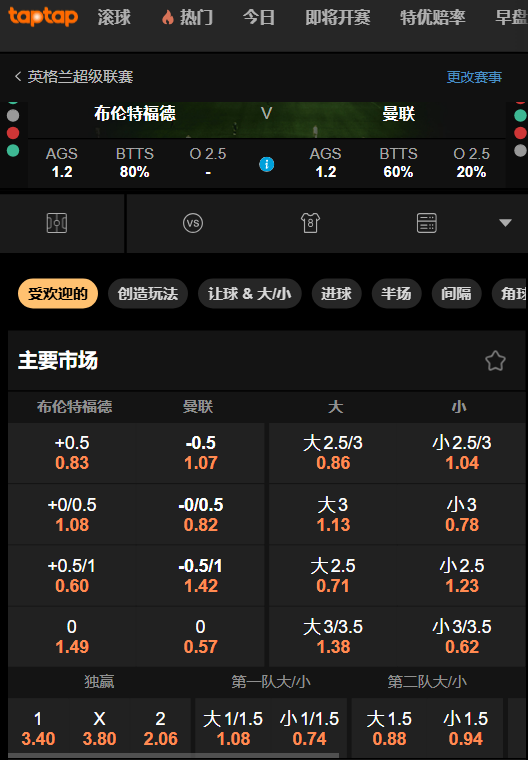Viewport: 528px width, 760px height.
Task: Click the 布伦特福德 team name in banner
Action: click(135, 113)
